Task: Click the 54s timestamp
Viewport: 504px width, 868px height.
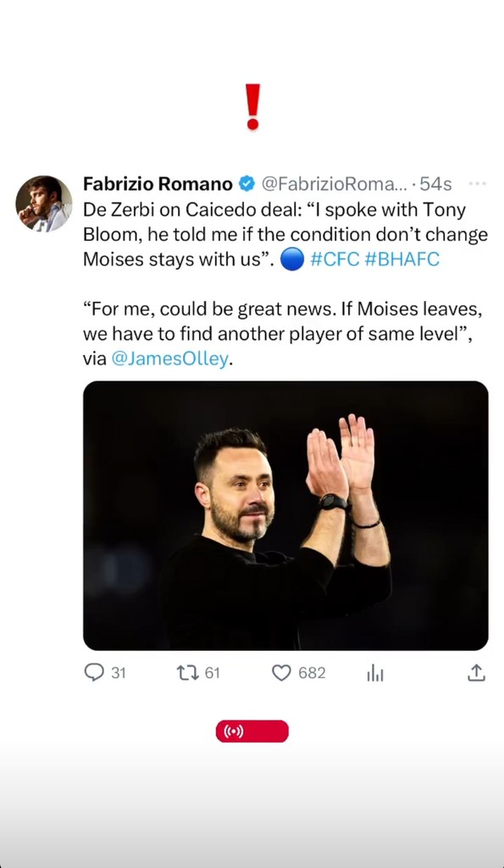Action: click(436, 184)
